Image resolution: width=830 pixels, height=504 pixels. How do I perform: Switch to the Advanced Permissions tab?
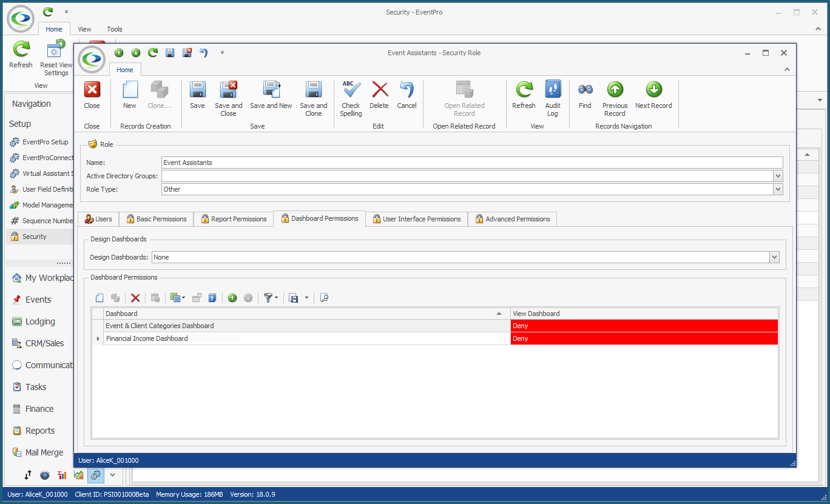click(x=512, y=219)
